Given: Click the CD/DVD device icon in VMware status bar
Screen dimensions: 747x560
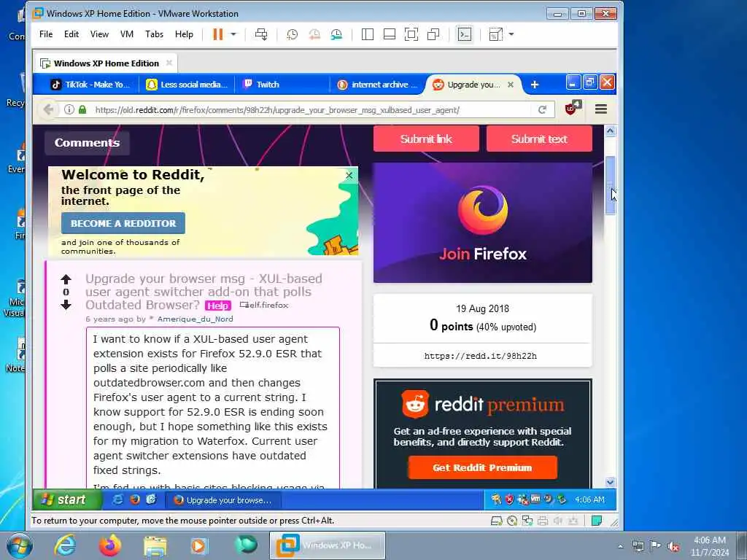Looking at the screenshot, I should point(512,521).
